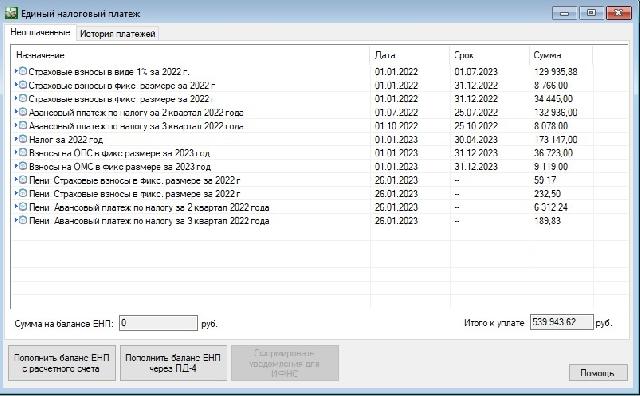Click the sum '36 723,00' cell
The height and width of the screenshot is (396, 640).
click(553, 153)
